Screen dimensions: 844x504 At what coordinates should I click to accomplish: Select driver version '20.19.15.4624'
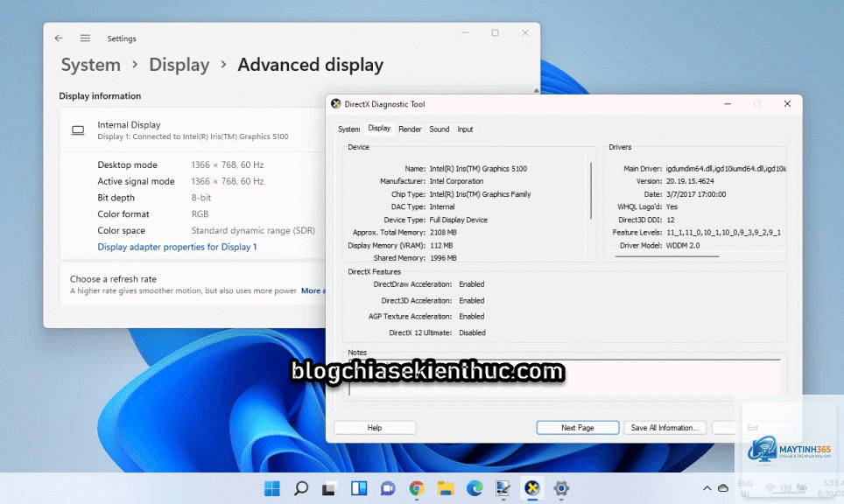[x=690, y=181]
